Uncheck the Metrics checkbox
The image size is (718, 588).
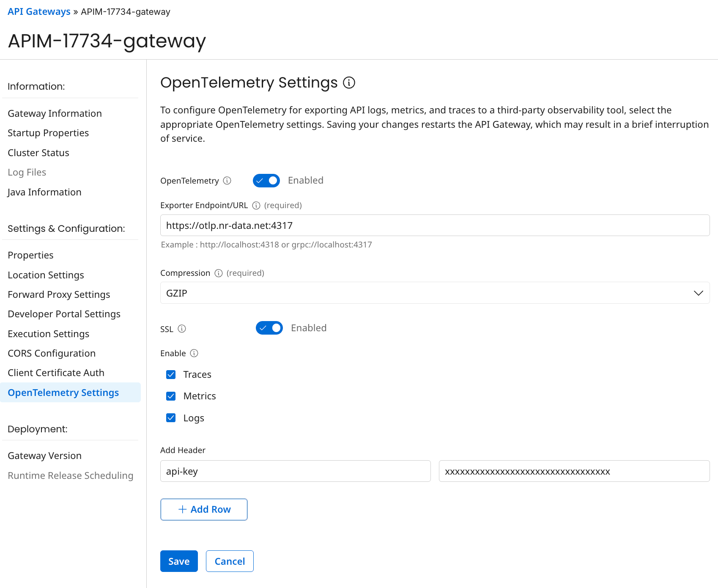[171, 396]
